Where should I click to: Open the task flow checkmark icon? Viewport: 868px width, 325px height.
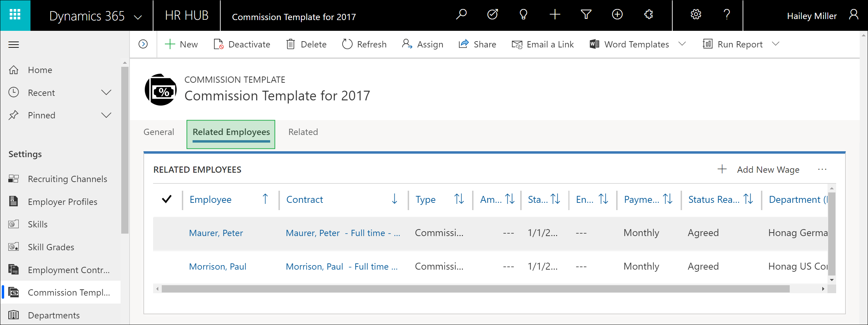[493, 15]
